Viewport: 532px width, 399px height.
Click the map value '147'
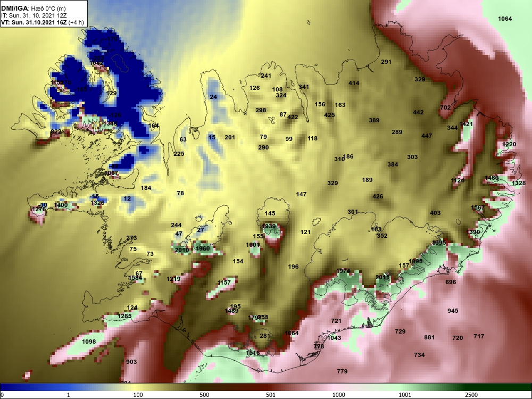click(x=301, y=194)
